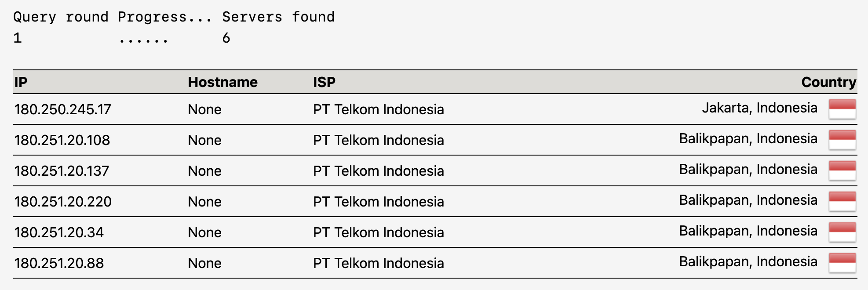The height and width of the screenshot is (290, 868).
Task: Click the Jakarta, Indonesia location text
Action: click(759, 108)
